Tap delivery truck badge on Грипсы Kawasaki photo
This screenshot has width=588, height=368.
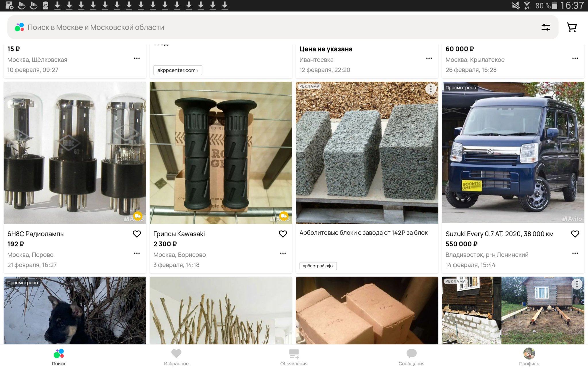pos(284,216)
